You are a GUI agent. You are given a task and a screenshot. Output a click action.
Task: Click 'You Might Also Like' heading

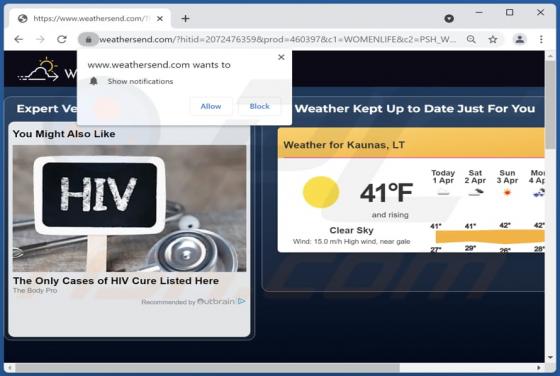click(64, 134)
